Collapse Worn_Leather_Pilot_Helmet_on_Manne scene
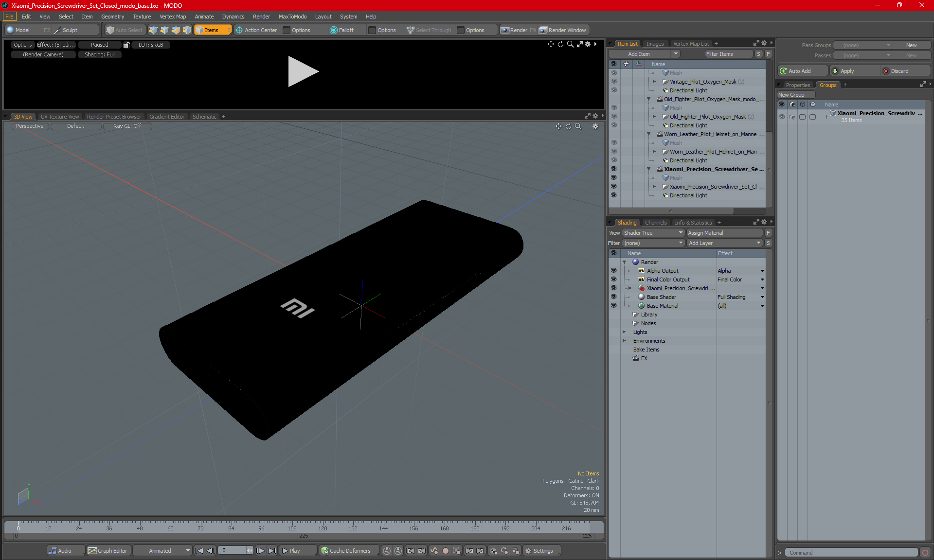The image size is (934, 560). [x=648, y=134]
